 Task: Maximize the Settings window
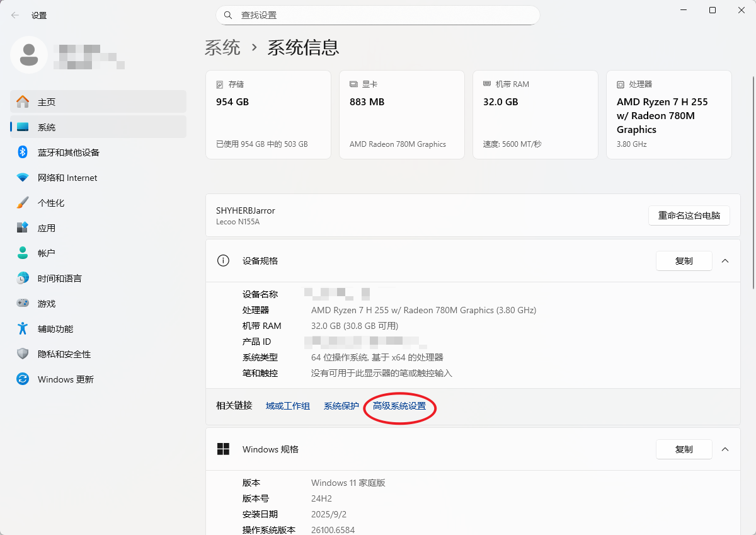click(713, 10)
